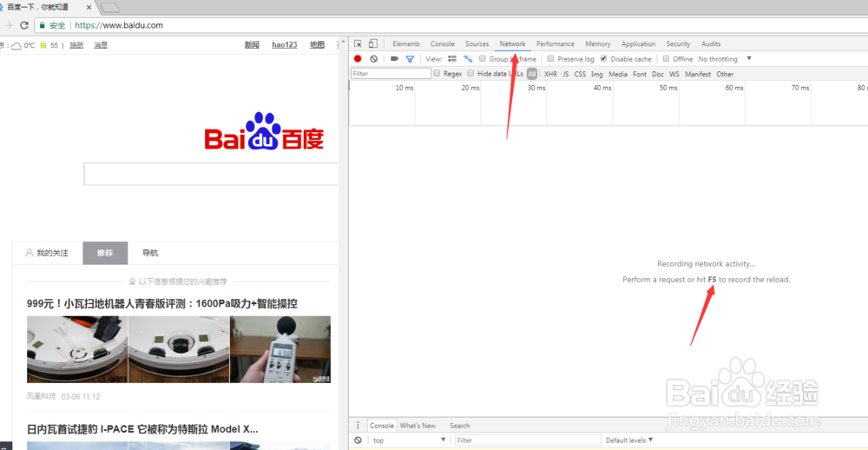Open the hao123 link
Image resolution: width=868 pixels, height=450 pixels.
[x=284, y=45]
